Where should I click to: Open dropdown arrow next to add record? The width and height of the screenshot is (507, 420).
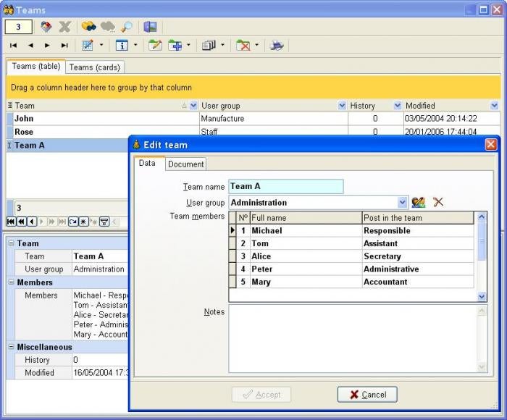[x=188, y=45]
